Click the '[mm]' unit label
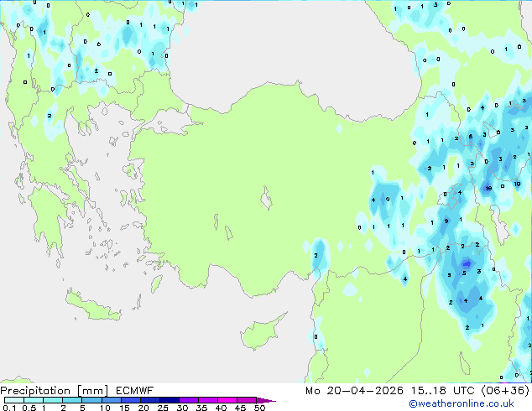532x411 pixels. (x=92, y=391)
